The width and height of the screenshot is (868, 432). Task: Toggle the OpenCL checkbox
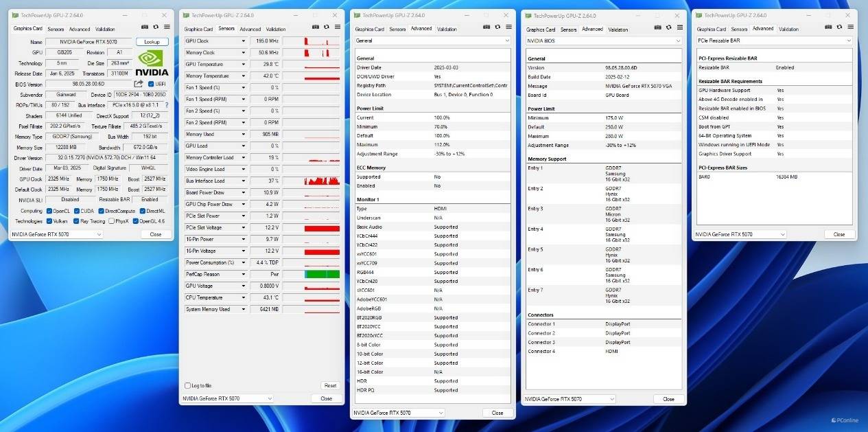click(49, 211)
